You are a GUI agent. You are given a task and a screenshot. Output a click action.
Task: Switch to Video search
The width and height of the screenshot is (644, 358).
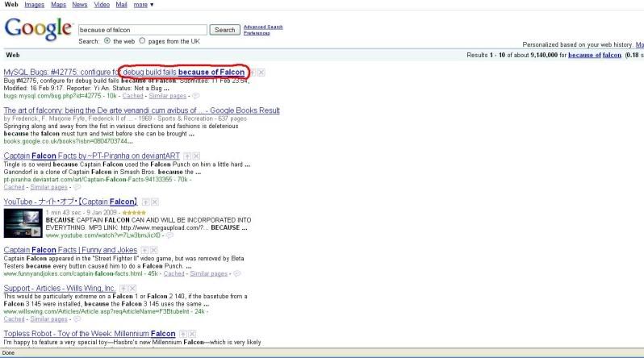pos(102,5)
